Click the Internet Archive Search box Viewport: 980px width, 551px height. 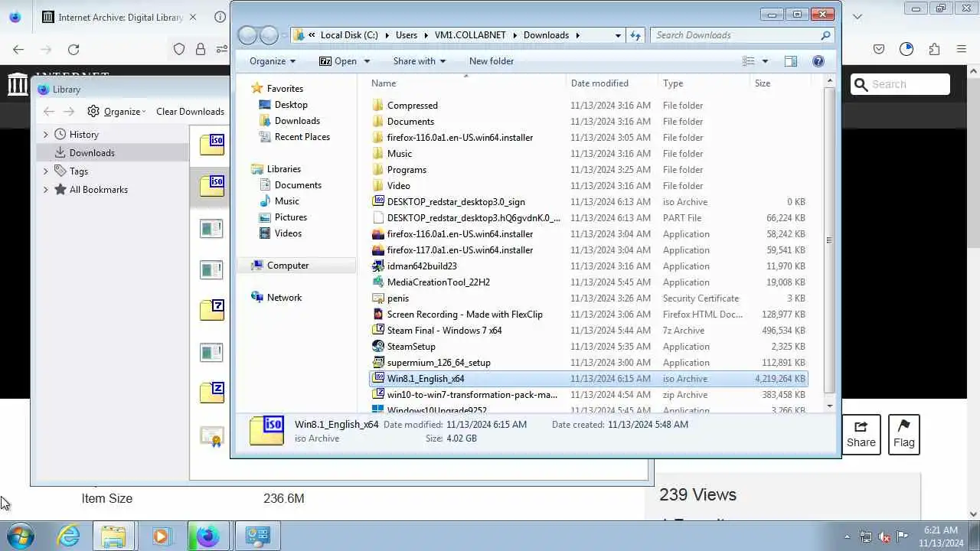(900, 84)
